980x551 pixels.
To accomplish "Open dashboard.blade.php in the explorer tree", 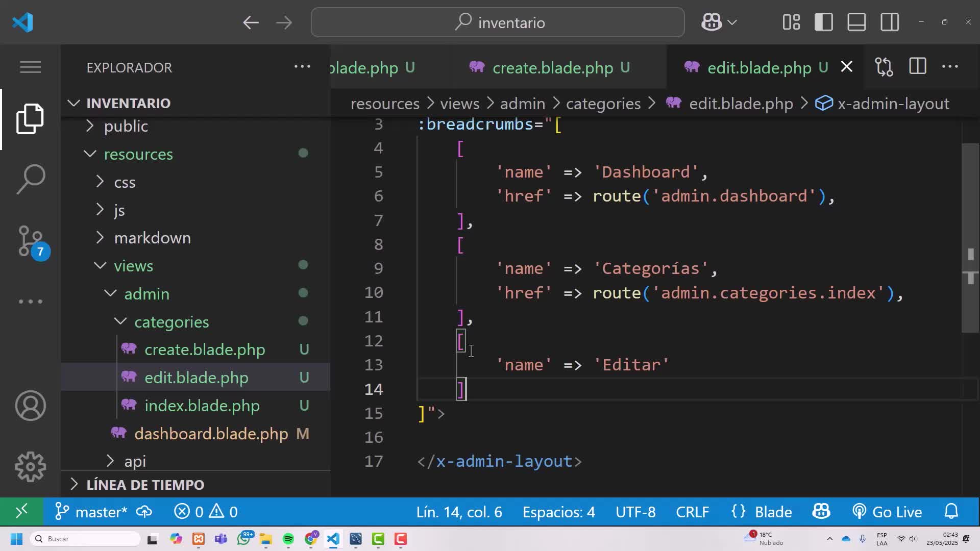I will coord(195,434).
